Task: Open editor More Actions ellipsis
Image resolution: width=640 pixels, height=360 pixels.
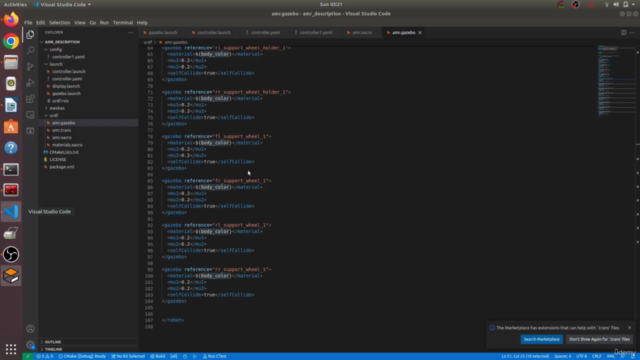Action: coord(632,32)
